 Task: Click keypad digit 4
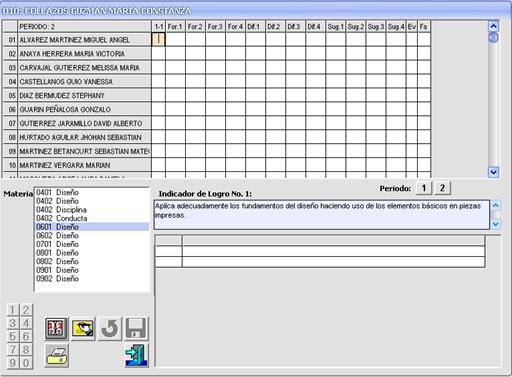coord(26,323)
